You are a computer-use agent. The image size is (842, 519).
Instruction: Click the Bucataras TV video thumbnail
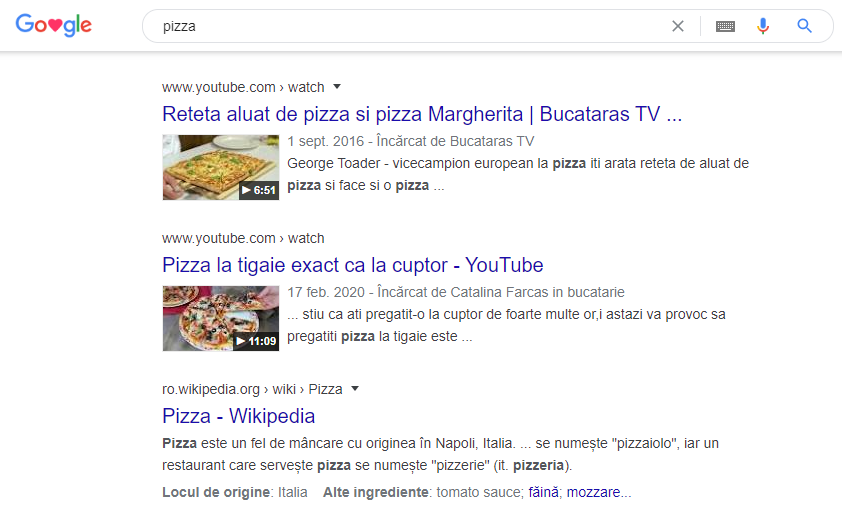tap(220, 167)
